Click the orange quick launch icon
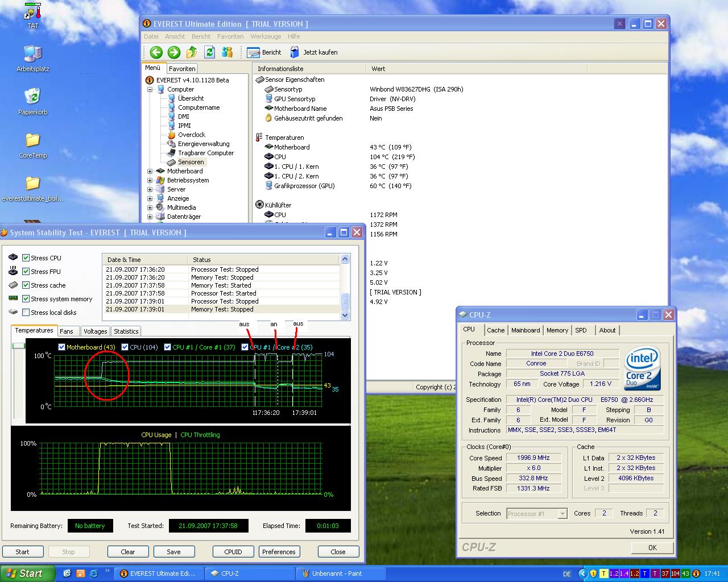The height and width of the screenshot is (582, 728). (x=80, y=573)
